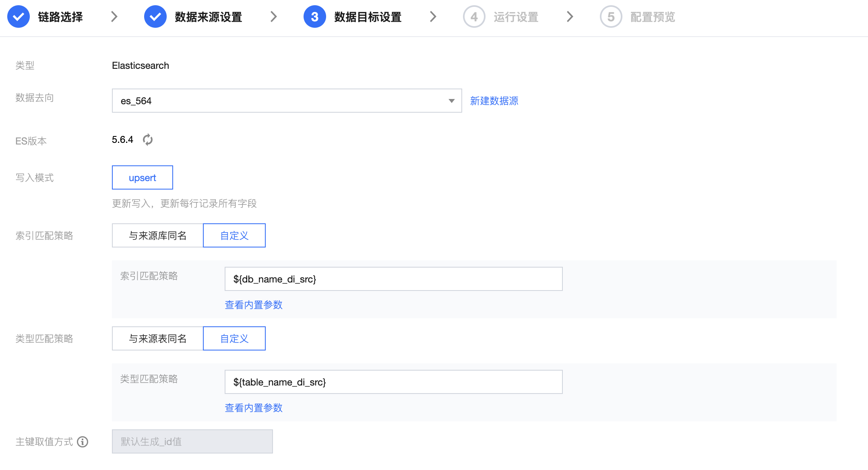The height and width of the screenshot is (470, 868).
Task: Click the step 5 circle icon
Action: click(x=611, y=17)
